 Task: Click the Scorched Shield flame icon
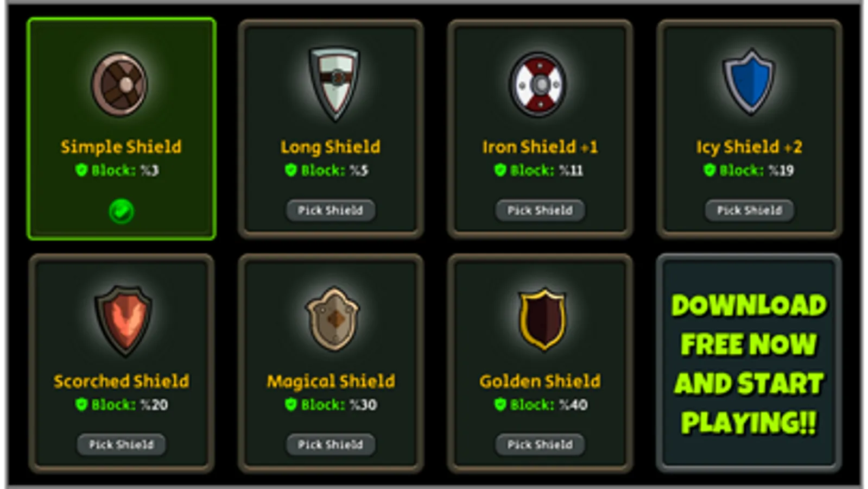[x=123, y=319]
